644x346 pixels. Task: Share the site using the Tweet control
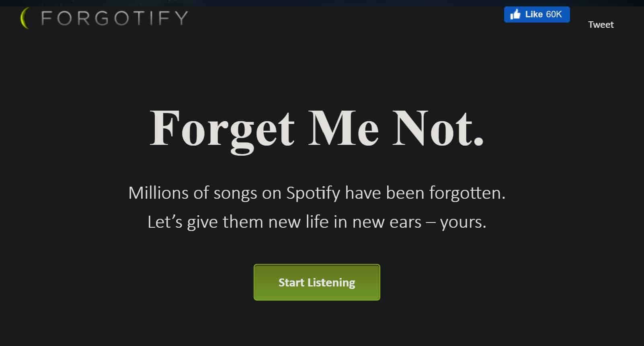click(601, 24)
